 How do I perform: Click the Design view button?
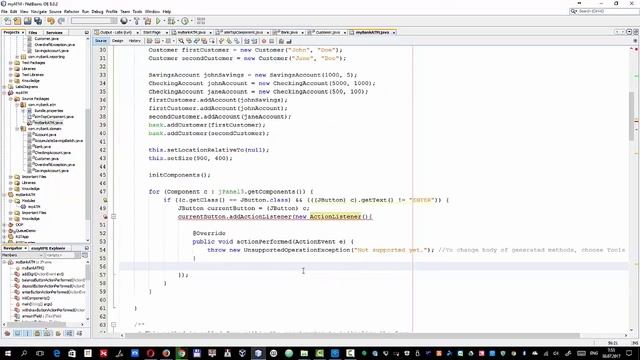(x=118, y=41)
